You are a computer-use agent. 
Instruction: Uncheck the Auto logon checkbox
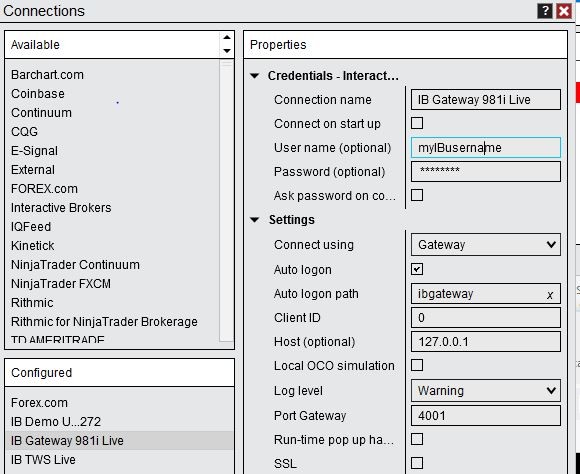coord(417,269)
